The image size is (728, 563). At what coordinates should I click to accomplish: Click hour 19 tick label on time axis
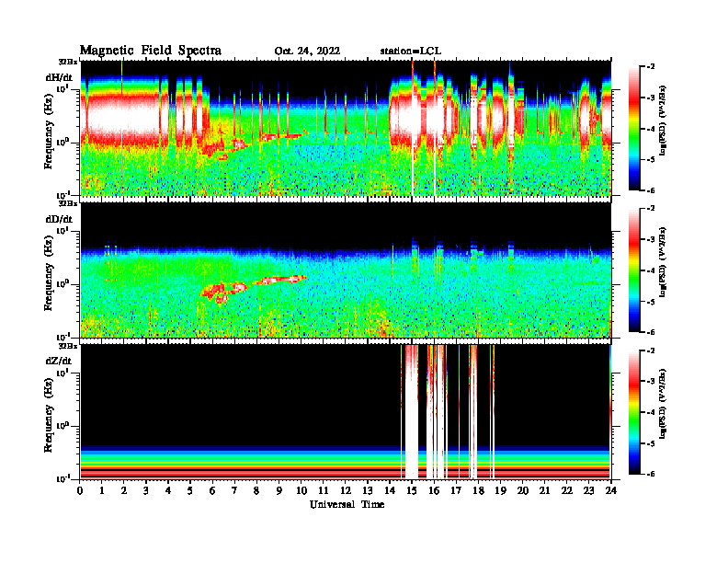[500, 491]
